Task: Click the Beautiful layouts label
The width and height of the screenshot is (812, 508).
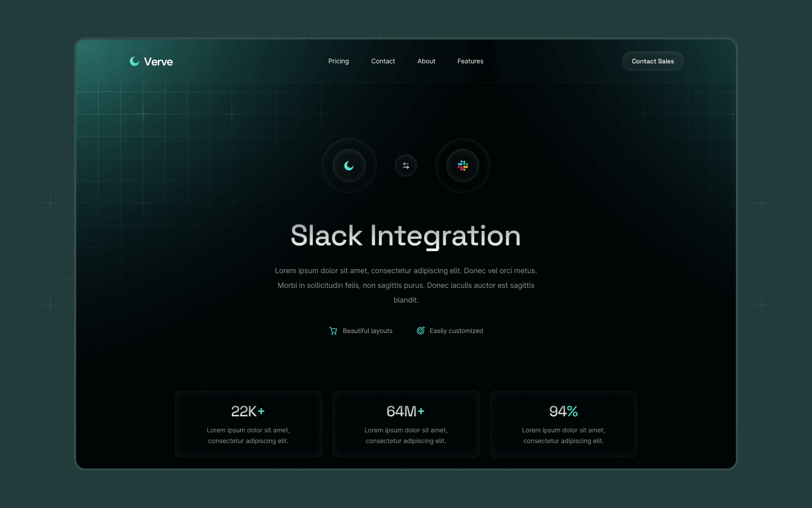Action: 368,331
